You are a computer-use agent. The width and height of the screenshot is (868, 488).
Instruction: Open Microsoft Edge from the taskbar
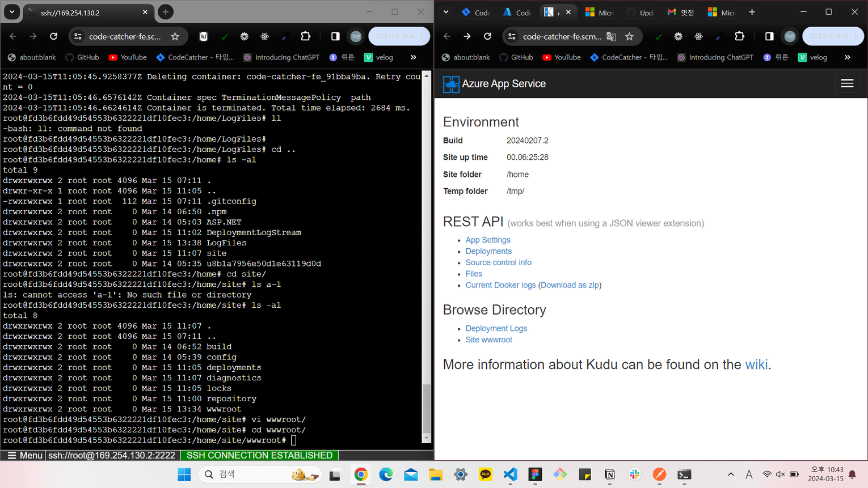(386, 474)
